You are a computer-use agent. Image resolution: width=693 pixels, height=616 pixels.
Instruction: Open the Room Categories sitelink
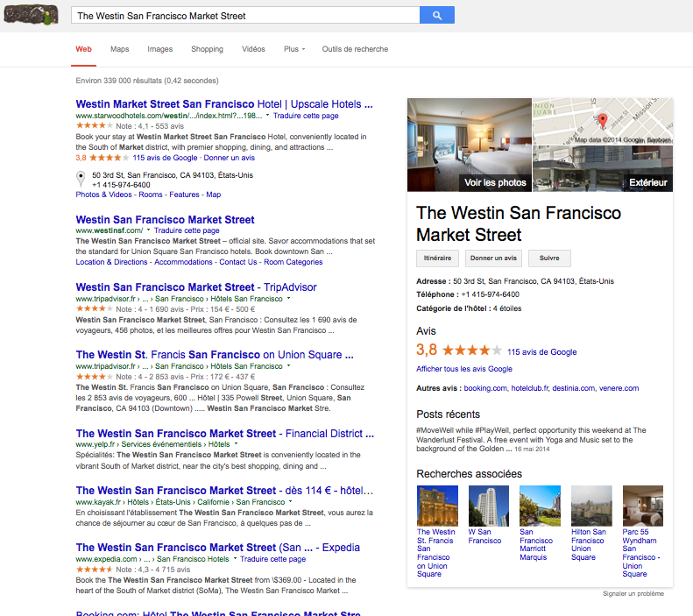click(293, 262)
